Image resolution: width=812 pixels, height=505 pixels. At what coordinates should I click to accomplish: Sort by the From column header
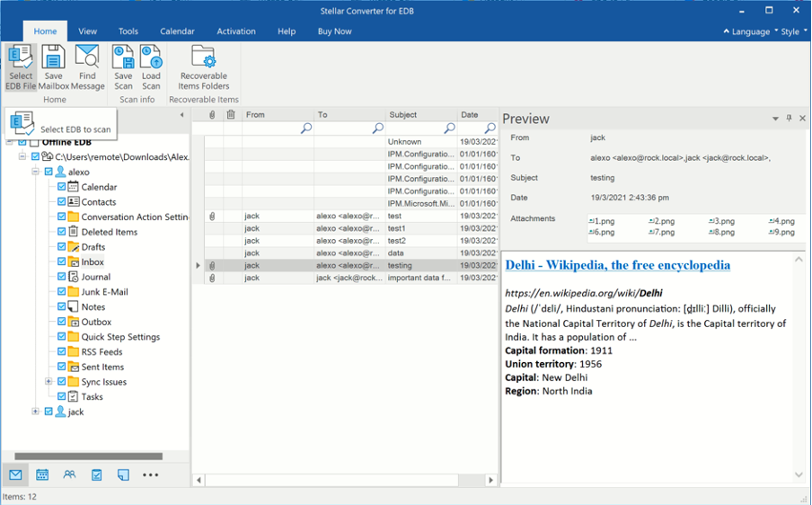tap(278, 114)
